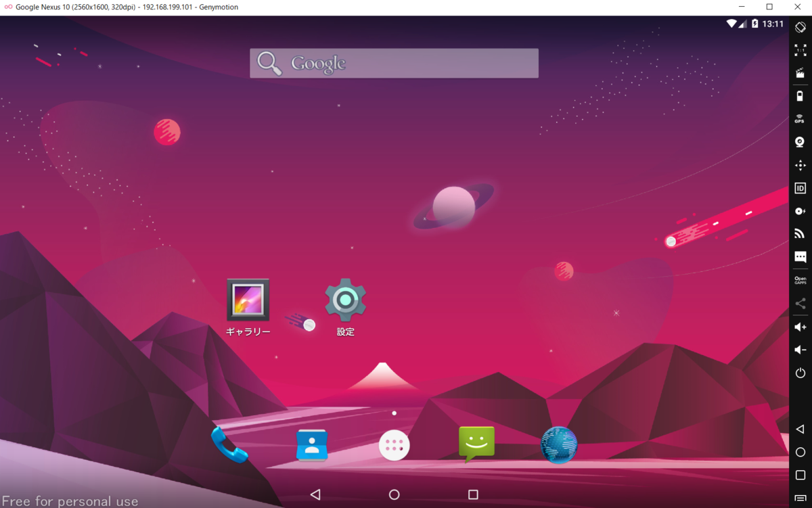Open the Messaging app

click(476, 444)
